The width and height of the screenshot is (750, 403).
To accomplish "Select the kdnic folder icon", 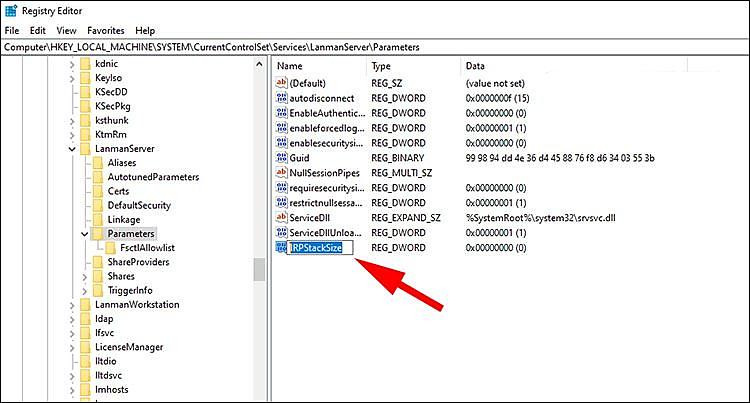I will (x=85, y=64).
